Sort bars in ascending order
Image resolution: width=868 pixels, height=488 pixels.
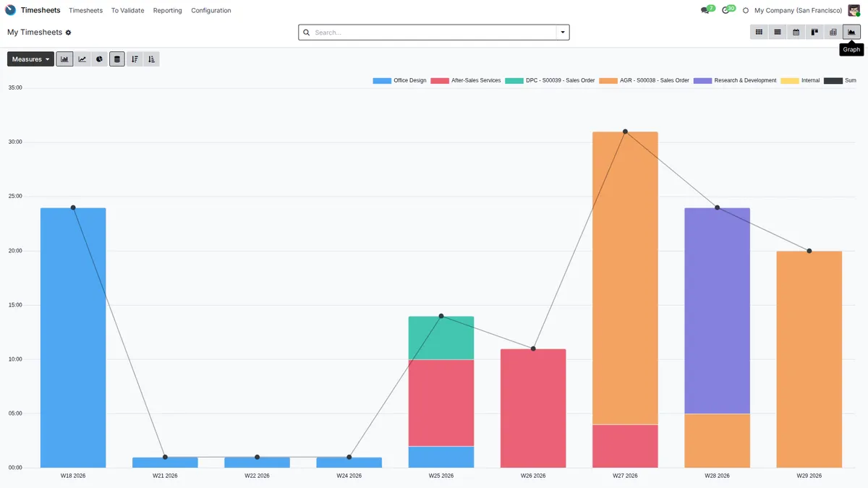click(x=151, y=59)
